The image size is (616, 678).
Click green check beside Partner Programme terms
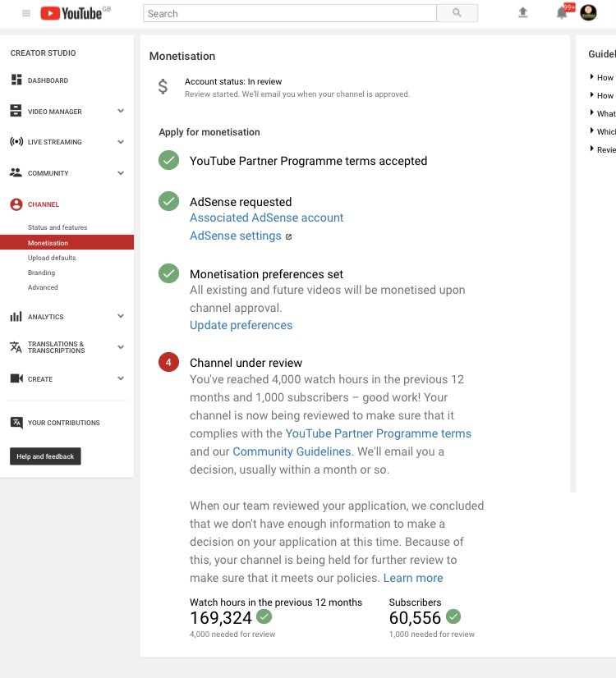click(x=168, y=160)
